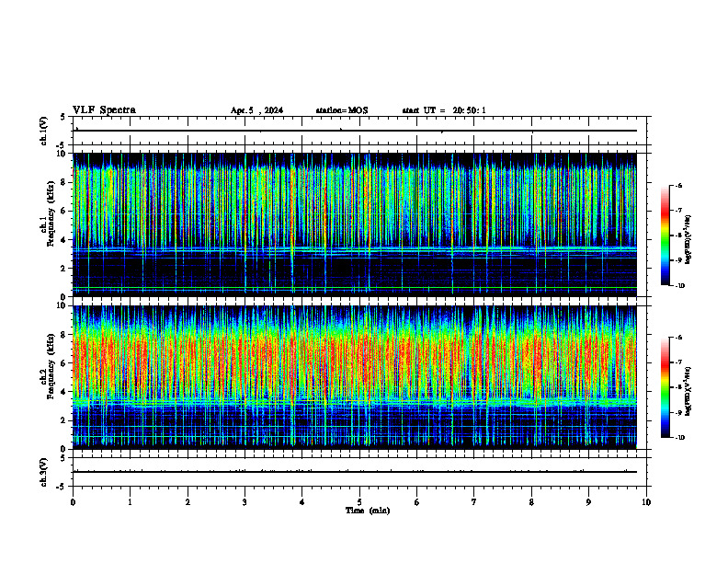Click the "8" frequency tick on the ch.2 panel

point(64,335)
